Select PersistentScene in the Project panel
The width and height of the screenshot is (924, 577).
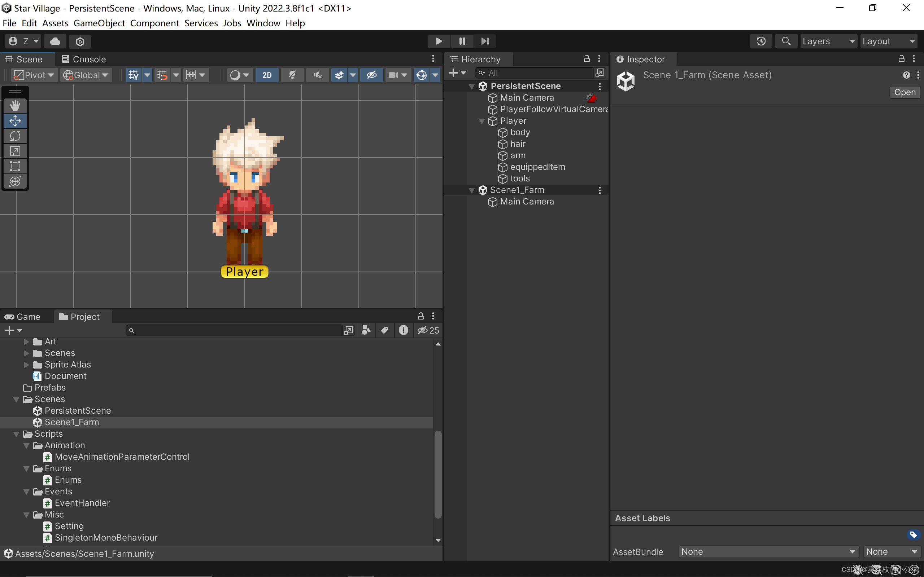pyautogui.click(x=78, y=411)
